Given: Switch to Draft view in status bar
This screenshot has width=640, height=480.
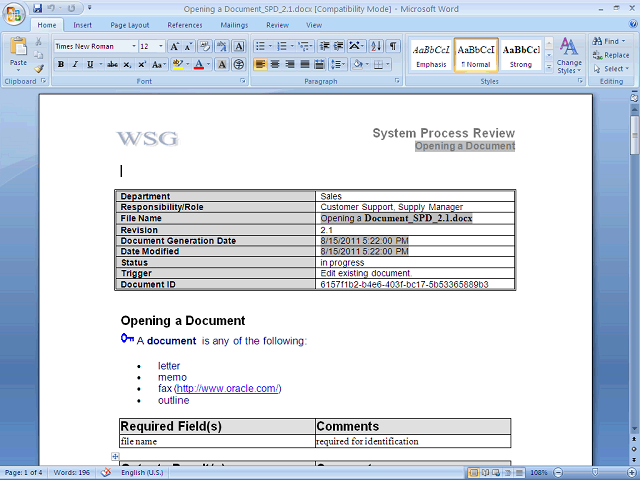Looking at the screenshot, I should (519, 473).
